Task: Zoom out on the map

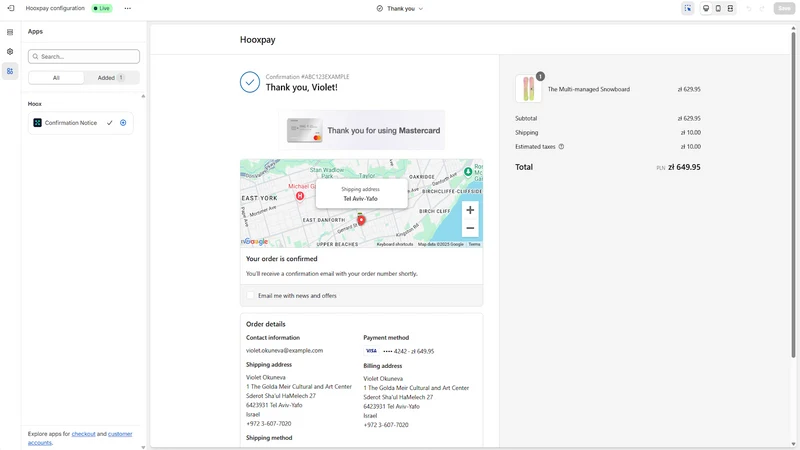Action: tap(470, 228)
